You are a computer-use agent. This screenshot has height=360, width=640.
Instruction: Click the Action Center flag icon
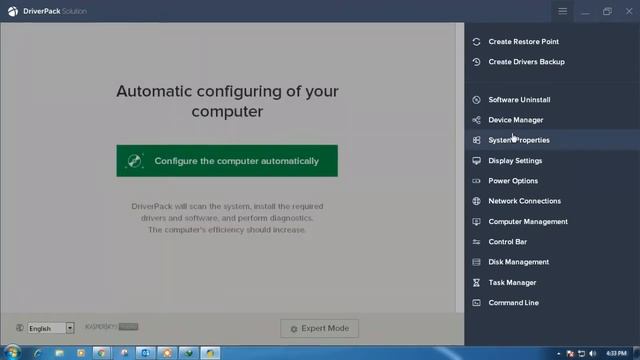tap(570, 353)
